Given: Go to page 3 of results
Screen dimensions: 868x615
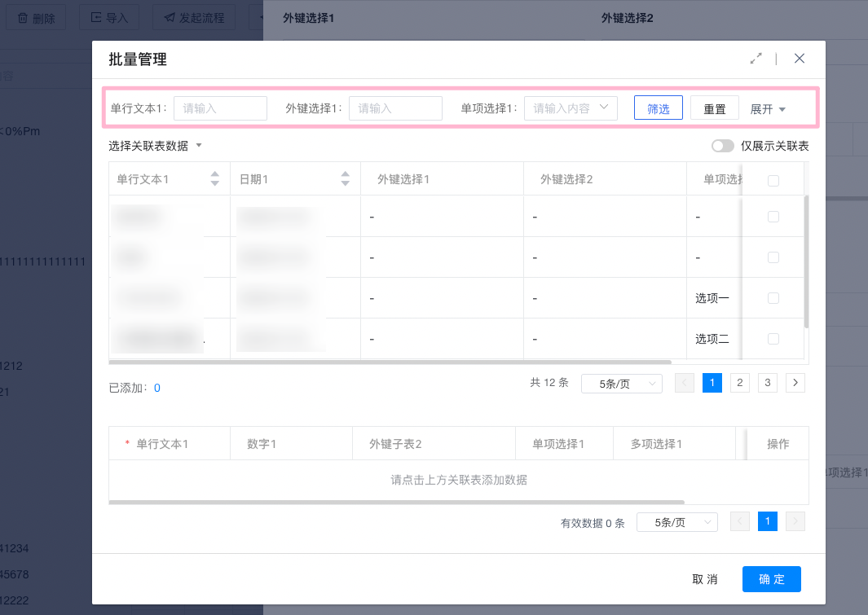Looking at the screenshot, I should (x=767, y=383).
